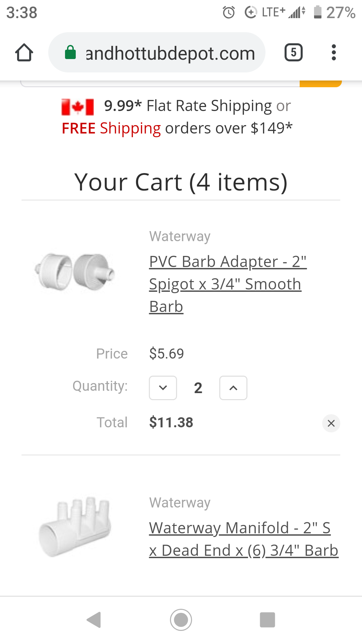Tap the green padlock security icon
362x644 pixels.
(70, 53)
